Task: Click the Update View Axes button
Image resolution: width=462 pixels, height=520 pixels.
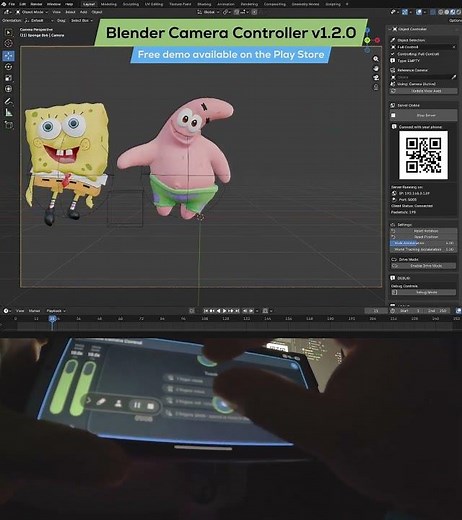Action: pos(423,91)
